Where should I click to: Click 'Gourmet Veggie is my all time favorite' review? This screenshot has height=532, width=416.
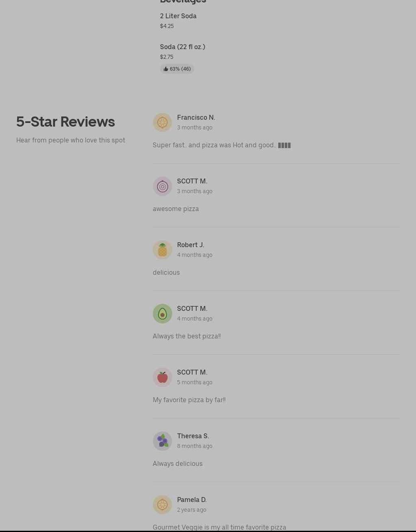coord(219,527)
